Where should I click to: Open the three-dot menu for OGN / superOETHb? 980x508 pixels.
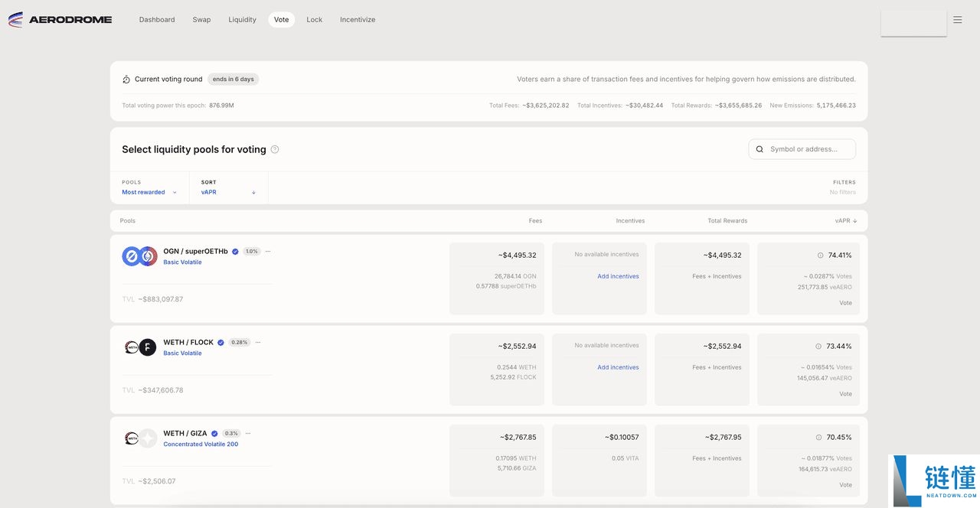(x=268, y=251)
